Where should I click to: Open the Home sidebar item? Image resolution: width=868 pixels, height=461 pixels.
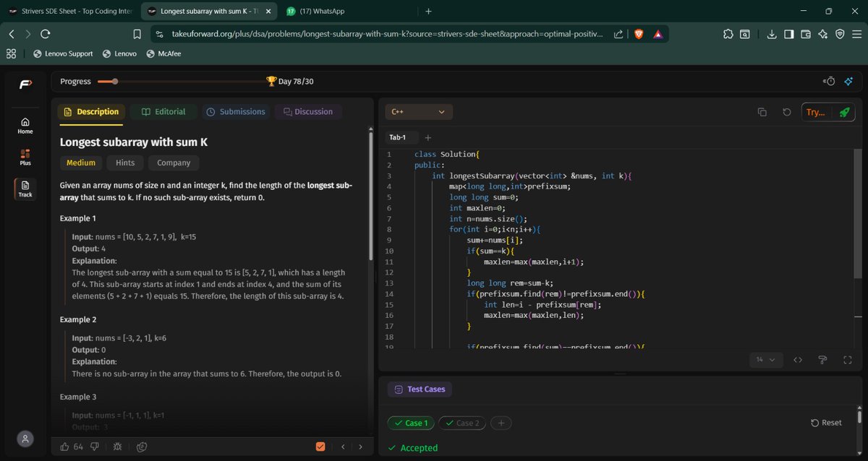[x=25, y=126]
